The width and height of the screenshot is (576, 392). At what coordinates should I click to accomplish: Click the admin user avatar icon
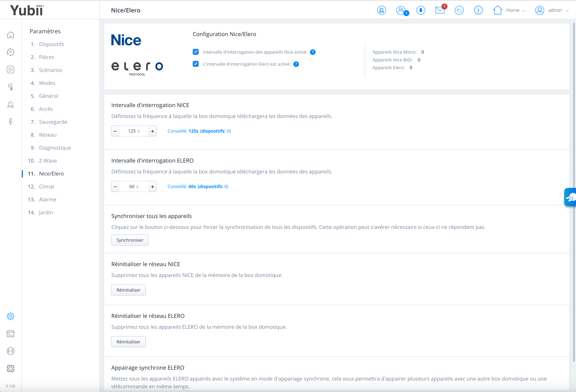(540, 10)
